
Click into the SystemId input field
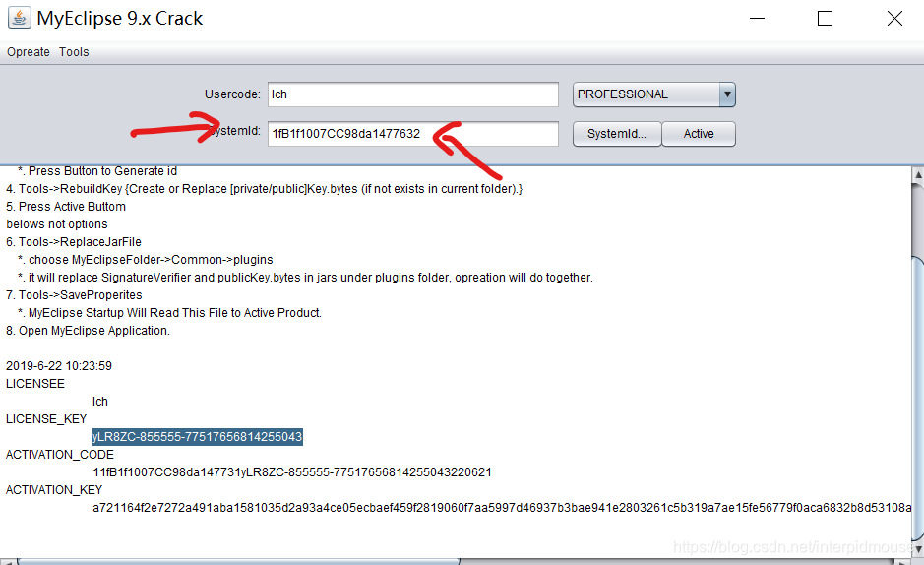click(413, 134)
